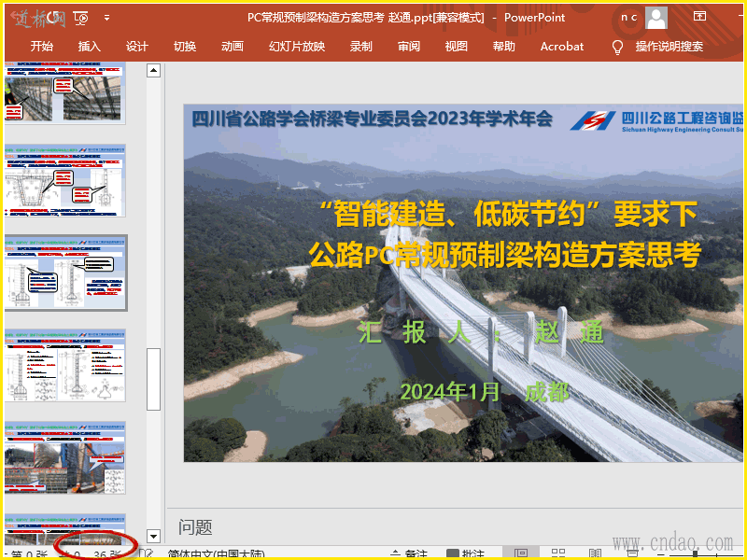Open the 审阅 ribbon tab
The width and height of the screenshot is (747, 560).
click(409, 46)
